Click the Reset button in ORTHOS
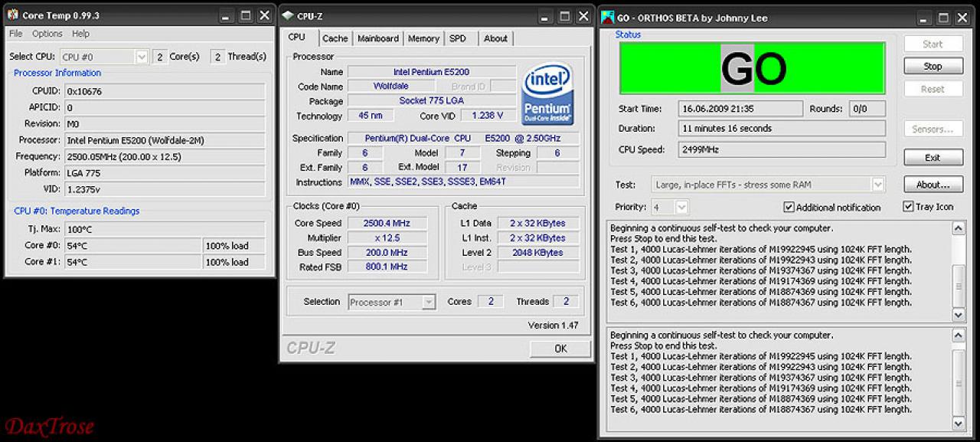This screenshot has width=980, height=442. (x=933, y=89)
